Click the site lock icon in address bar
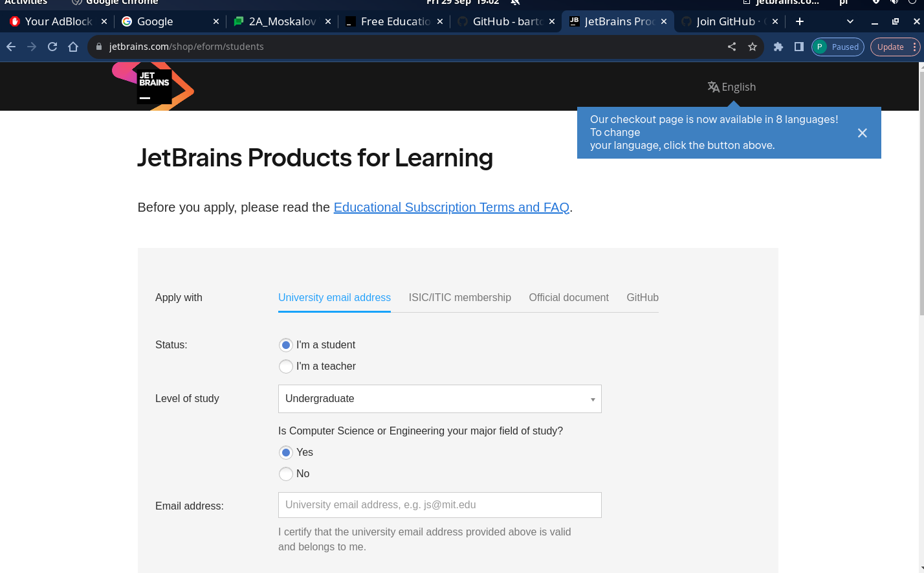The height and width of the screenshot is (573, 924). click(99, 47)
